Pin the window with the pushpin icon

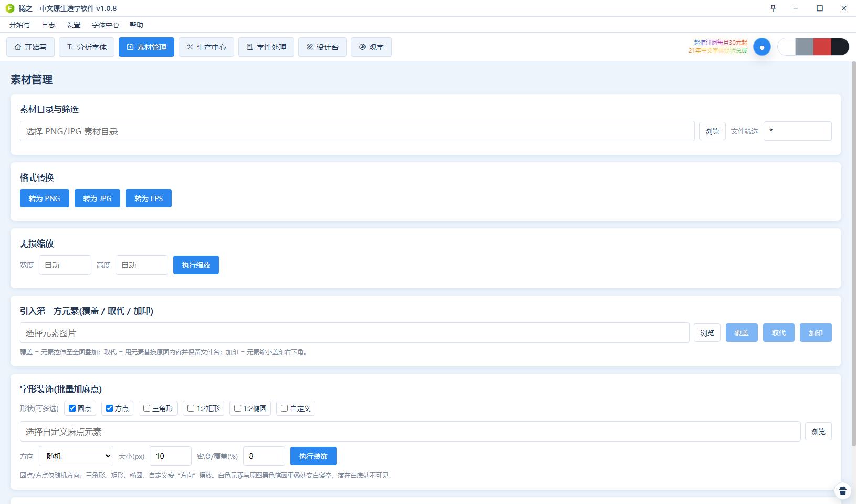773,8
